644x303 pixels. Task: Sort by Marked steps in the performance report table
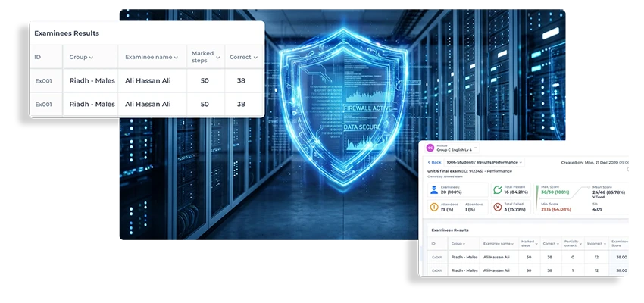click(529, 244)
